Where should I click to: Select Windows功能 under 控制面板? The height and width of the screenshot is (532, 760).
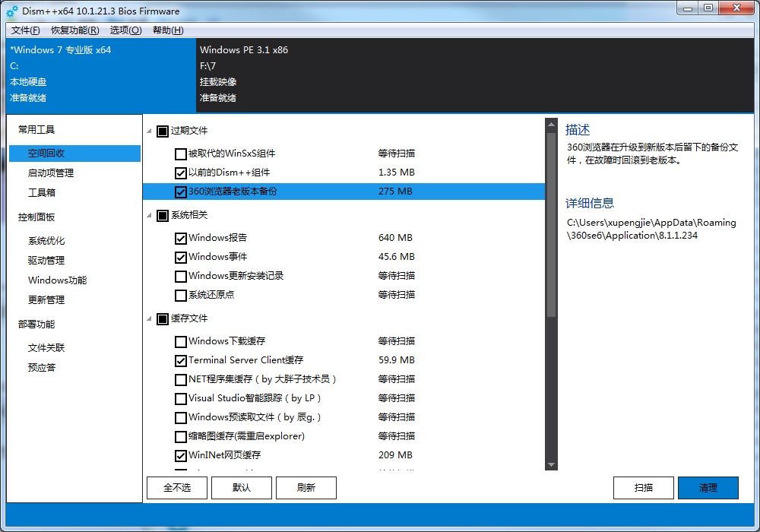click(x=56, y=279)
